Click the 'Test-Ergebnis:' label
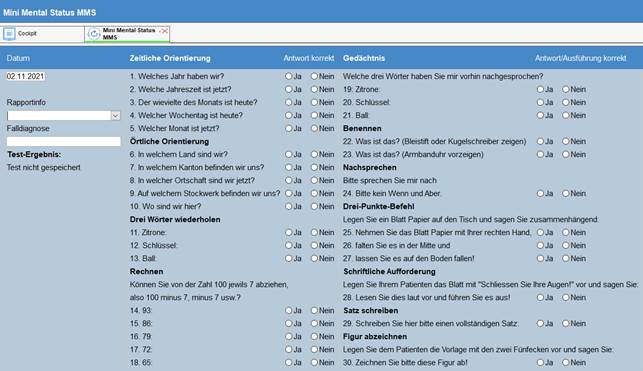This screenshot has height=371, width=643. coord(34,155)
